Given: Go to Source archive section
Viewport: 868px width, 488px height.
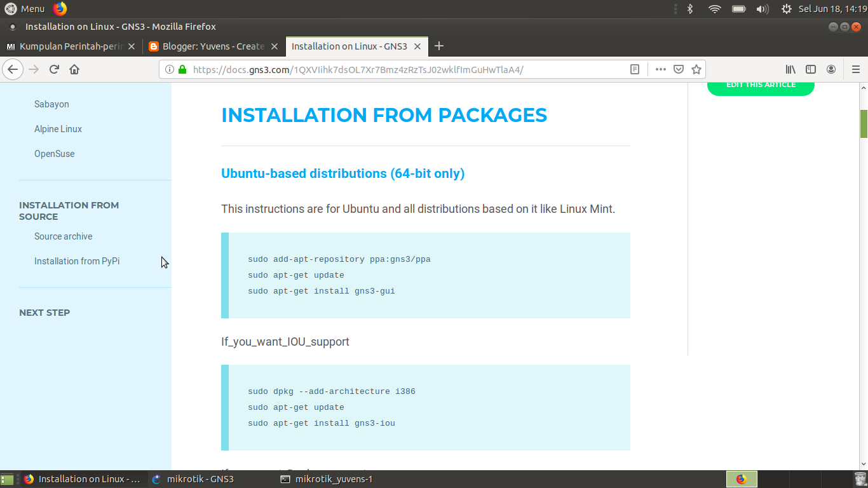Looking at the screenshot, I should pos(63,236).
